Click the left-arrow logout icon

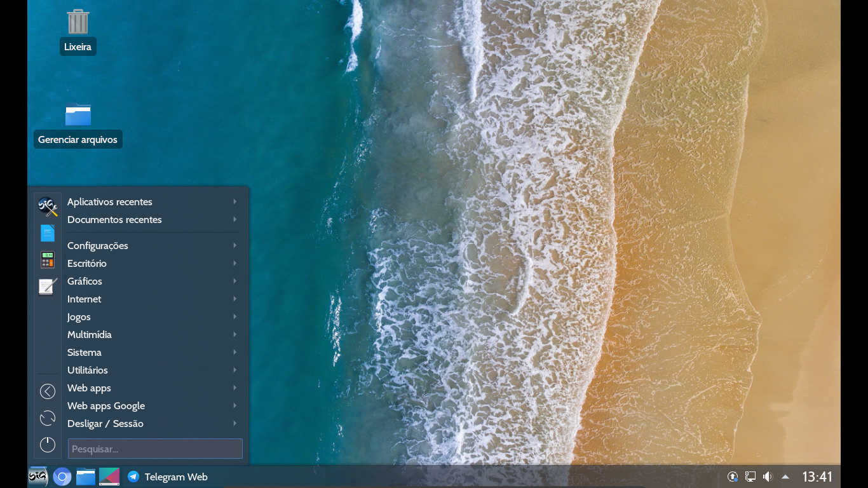48,391
